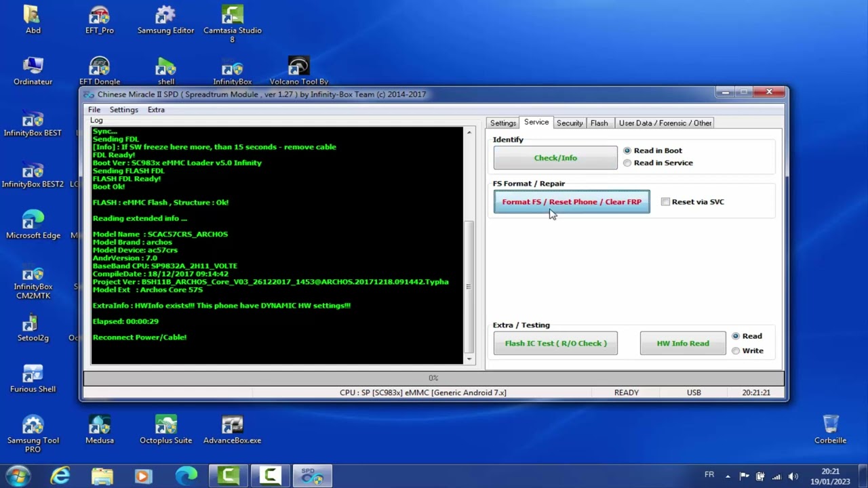The height and width of the screenshot is (488, 868).
Task: Open the File menu
Action: [94, 110]
